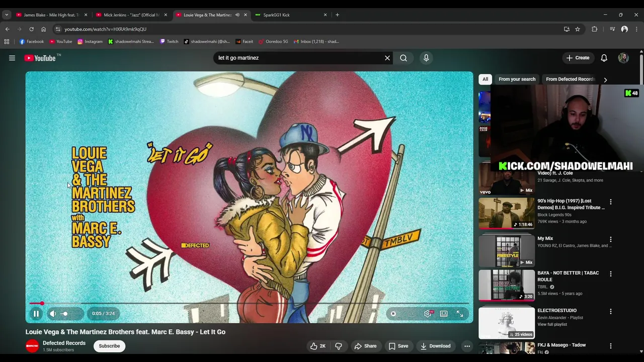Select From your search chip

(517, 79)
